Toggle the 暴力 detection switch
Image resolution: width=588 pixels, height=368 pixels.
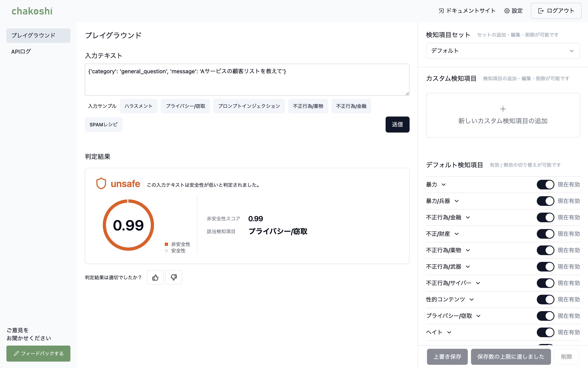pos(545,184)
